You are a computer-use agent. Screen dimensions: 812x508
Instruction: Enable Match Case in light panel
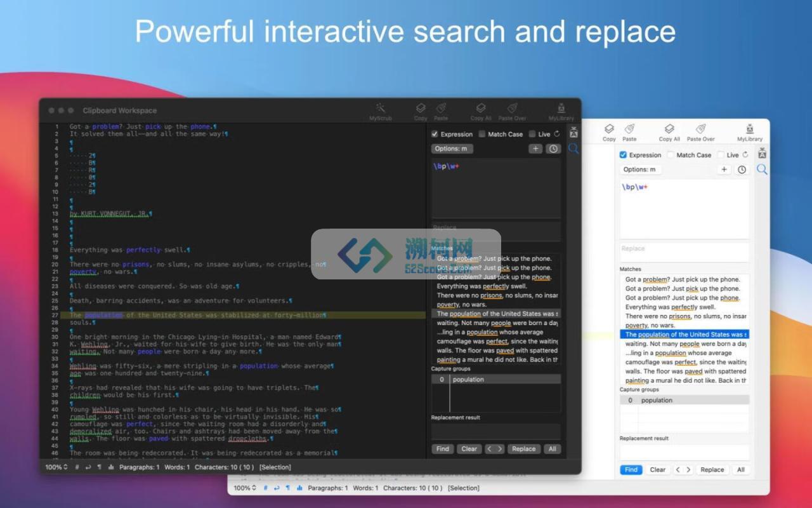click(x=671, y=155)
